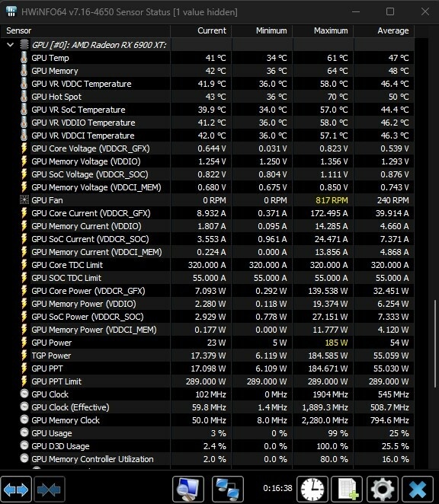The width and height of the screenshot is (439, 504).
Task: Select the GPU Temp thermometer icon
Action: [24, 58]
